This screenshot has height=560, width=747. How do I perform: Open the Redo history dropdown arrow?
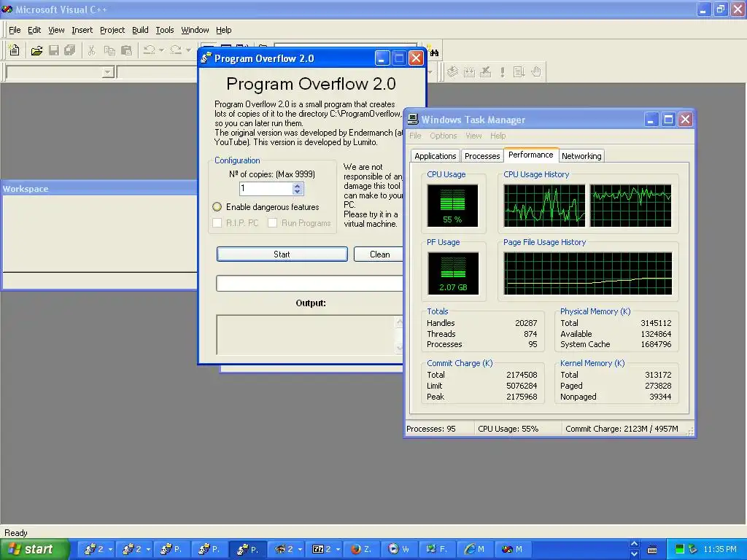(188, 50)
